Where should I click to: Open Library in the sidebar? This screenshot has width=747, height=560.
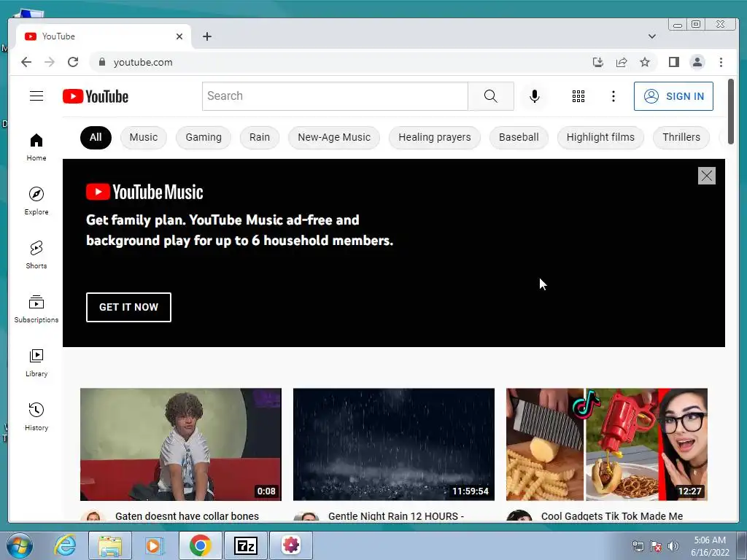point(36,363)
